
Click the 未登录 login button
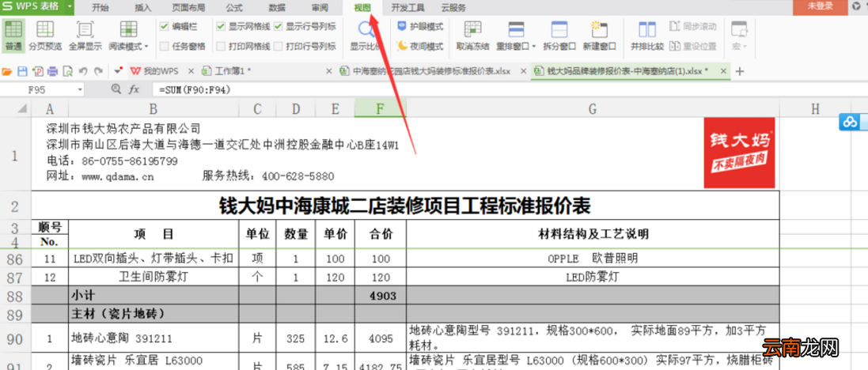(820, 6)
